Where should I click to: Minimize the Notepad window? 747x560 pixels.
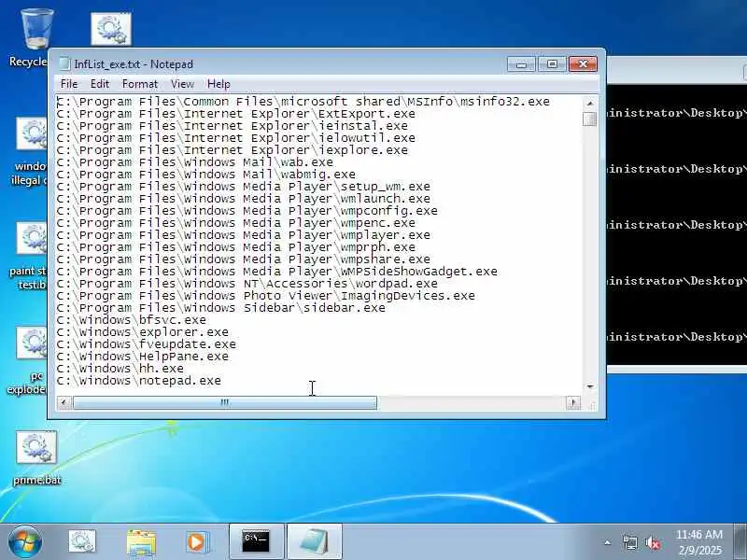(521, 63)
